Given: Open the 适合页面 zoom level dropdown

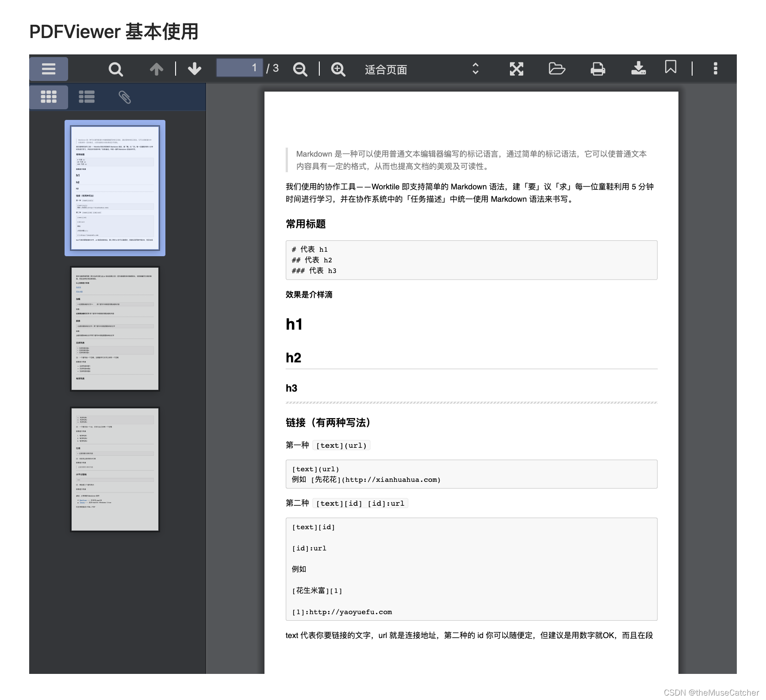Looking at the screenshot, I should click(x=386, y=69).
